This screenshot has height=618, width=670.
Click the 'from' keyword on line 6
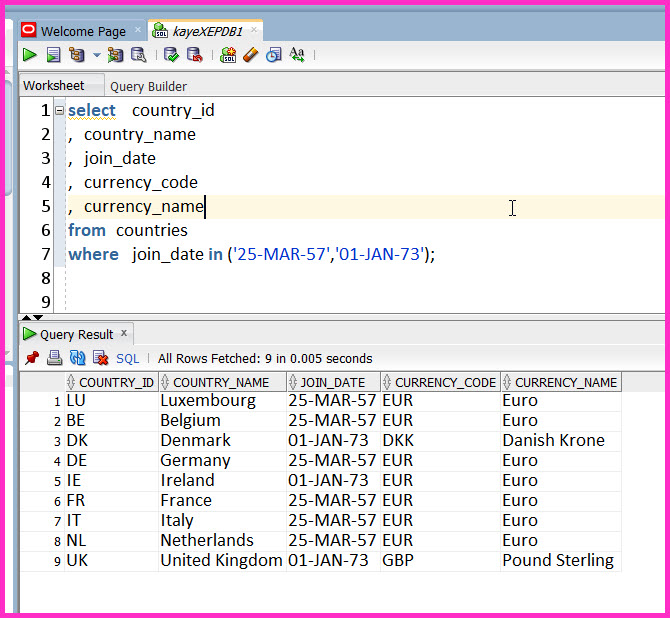point(87,230)
